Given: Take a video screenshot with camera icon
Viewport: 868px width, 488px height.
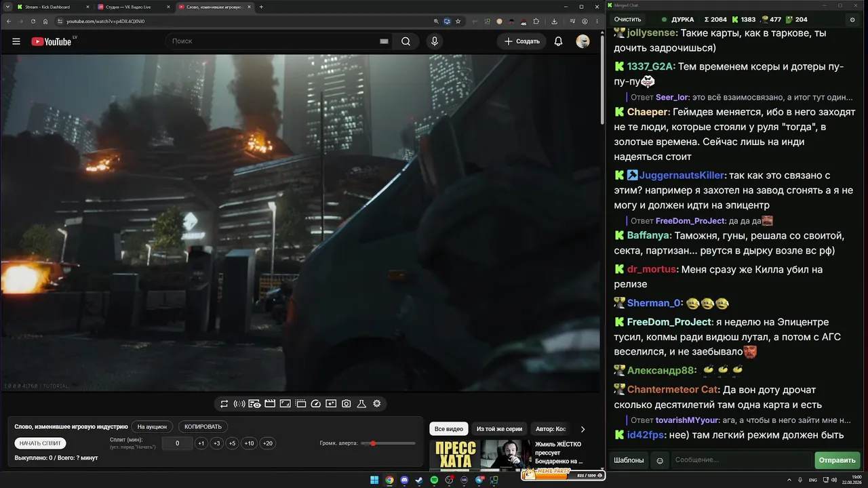Looking at the screenshot, I should (347, 404).
